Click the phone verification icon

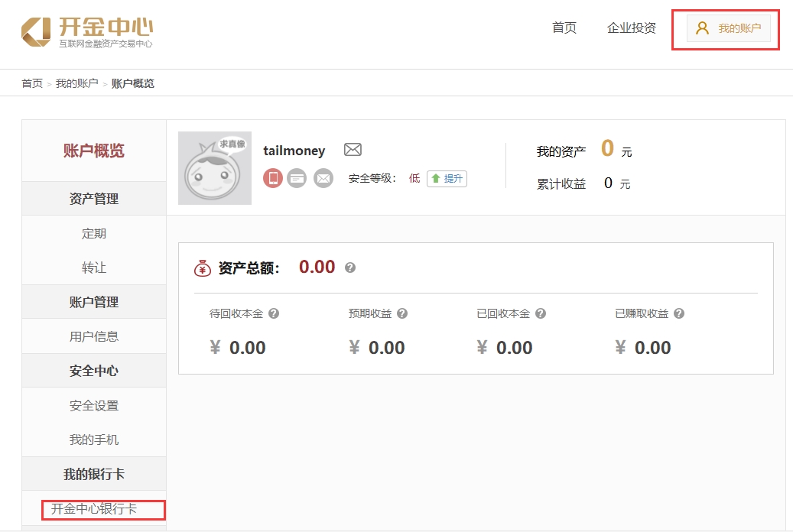click(273, 178)
